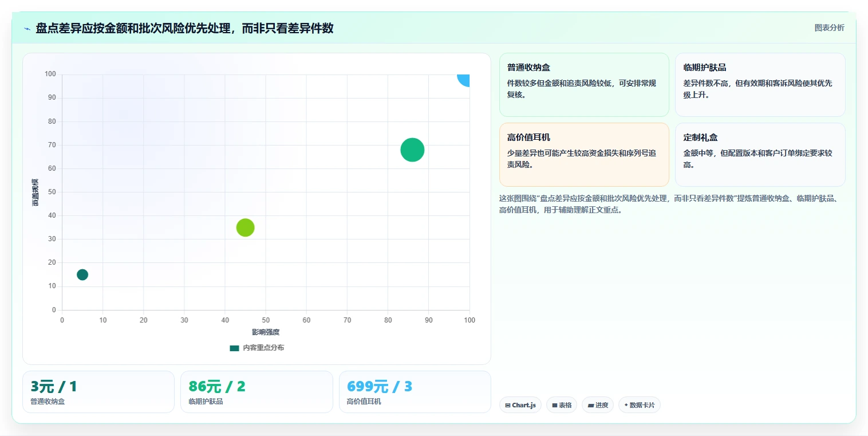
Task: Click the 影响强度 x-axis label
Action: point(266,332)
